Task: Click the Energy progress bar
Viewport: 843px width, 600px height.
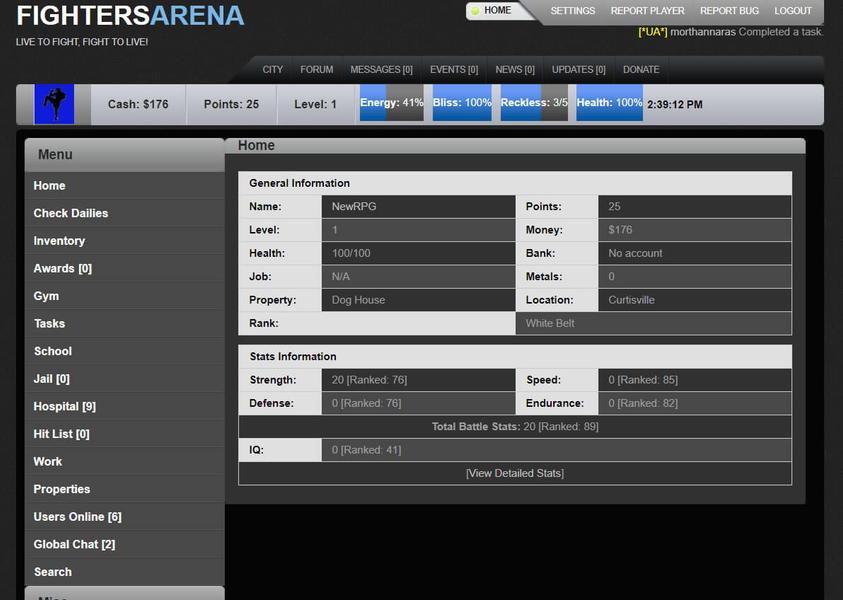Action: click(x=392, y=103)
